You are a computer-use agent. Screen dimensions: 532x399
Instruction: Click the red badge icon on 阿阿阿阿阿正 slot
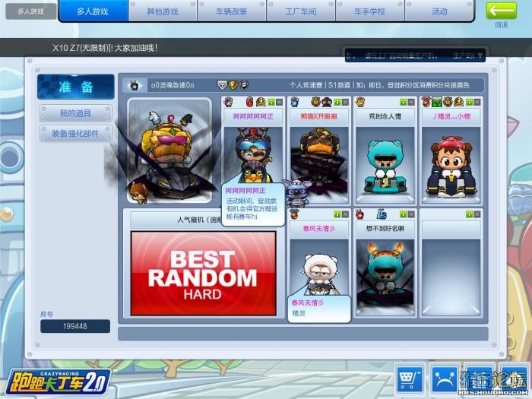pos(250,102)
